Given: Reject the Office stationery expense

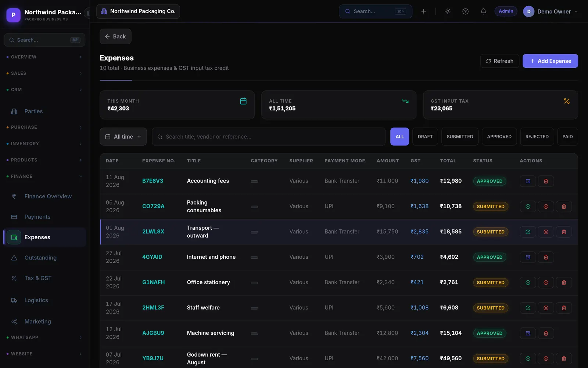Looking at the screenshot, I should [546, 283].
